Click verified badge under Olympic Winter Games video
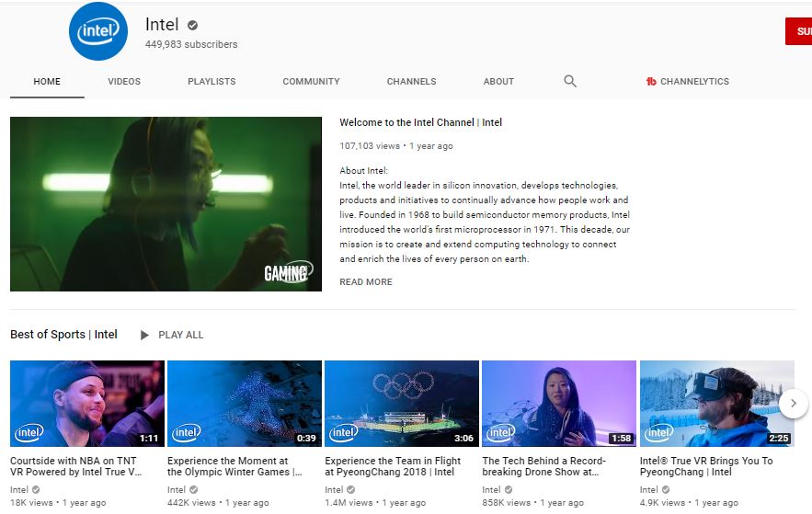Viewport: 812px width, 514px height. tap(193, 490)
